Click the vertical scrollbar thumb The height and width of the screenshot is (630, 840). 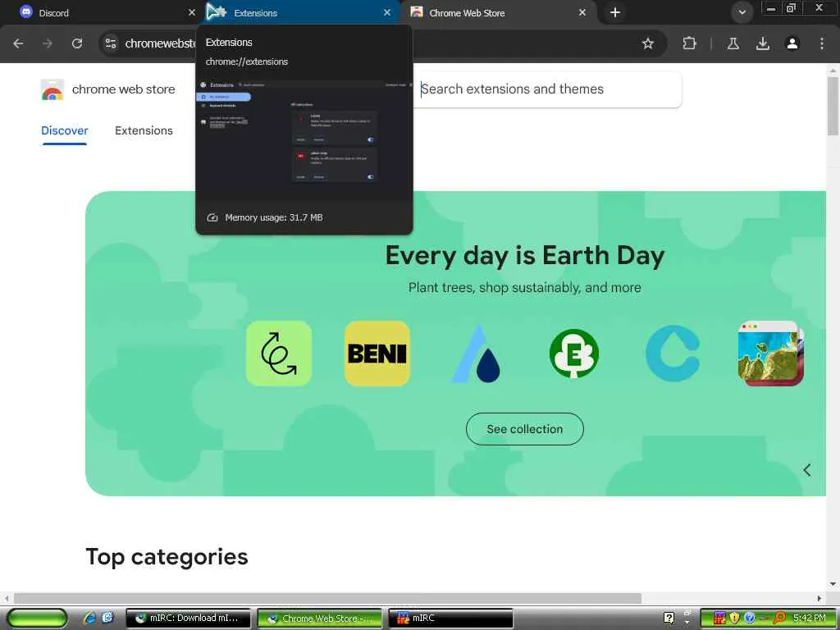point(833,106)
